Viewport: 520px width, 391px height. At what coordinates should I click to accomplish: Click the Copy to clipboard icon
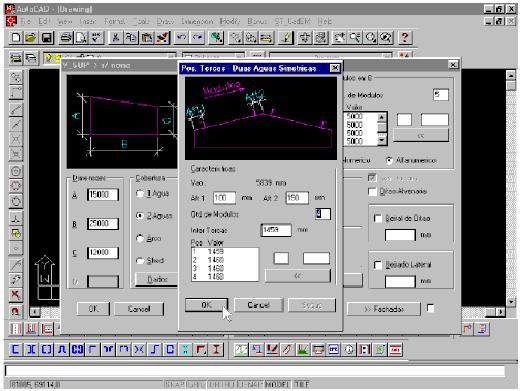pos(131,37)
